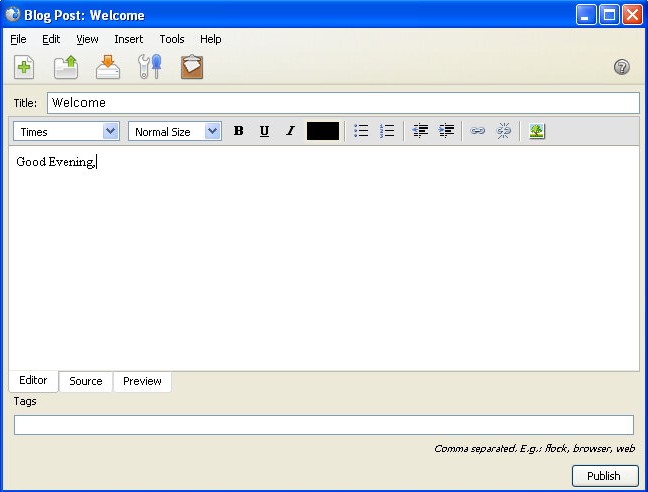This screenshot has height=492, width=648.
Task: Click inside the Tags input field
Action: [x=323, y=425]
